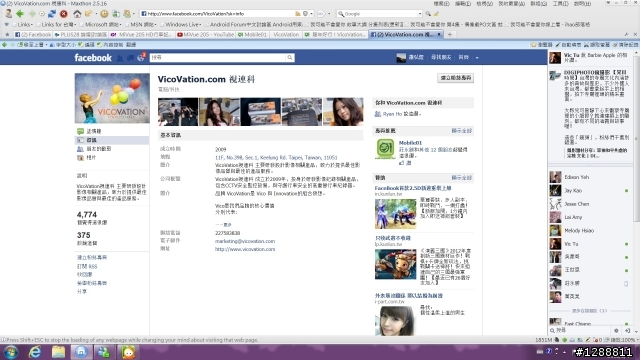Click the Google search box
The width and height of the screenshot is (640, 360).
(380, 14)
